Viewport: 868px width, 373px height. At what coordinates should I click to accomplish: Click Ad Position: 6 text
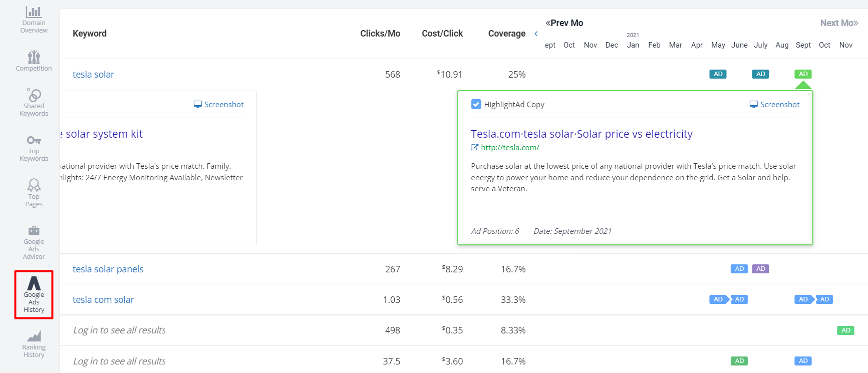495,231
